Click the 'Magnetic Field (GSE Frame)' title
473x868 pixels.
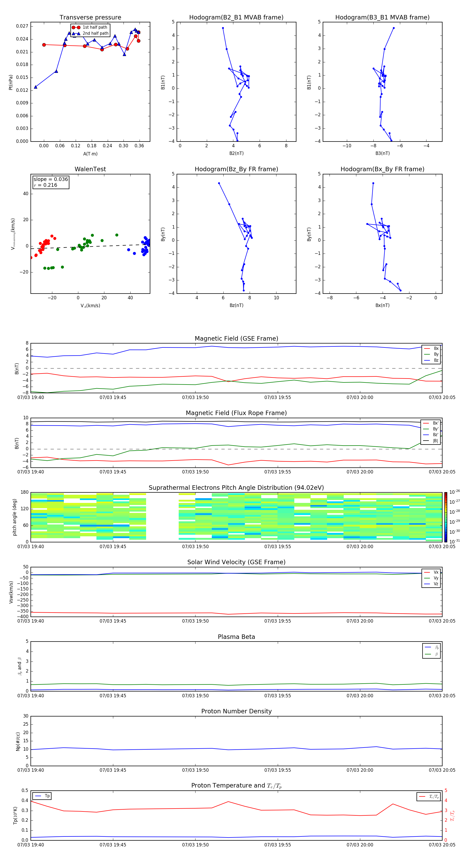tap(236, 339)
